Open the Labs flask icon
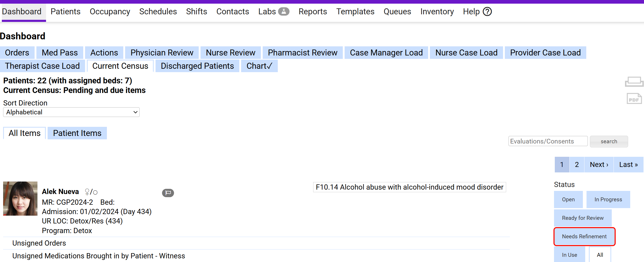644x262 pixels. tap(284, 11)
